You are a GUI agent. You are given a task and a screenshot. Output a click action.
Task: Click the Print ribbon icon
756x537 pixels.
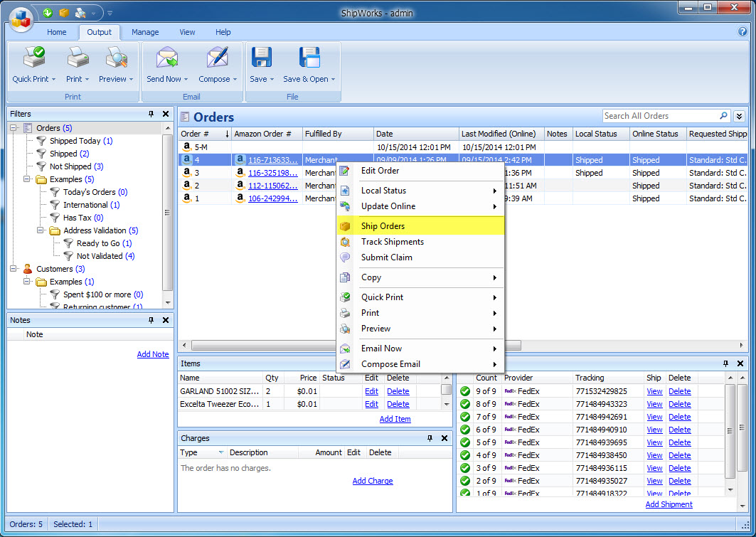[77, 57]
